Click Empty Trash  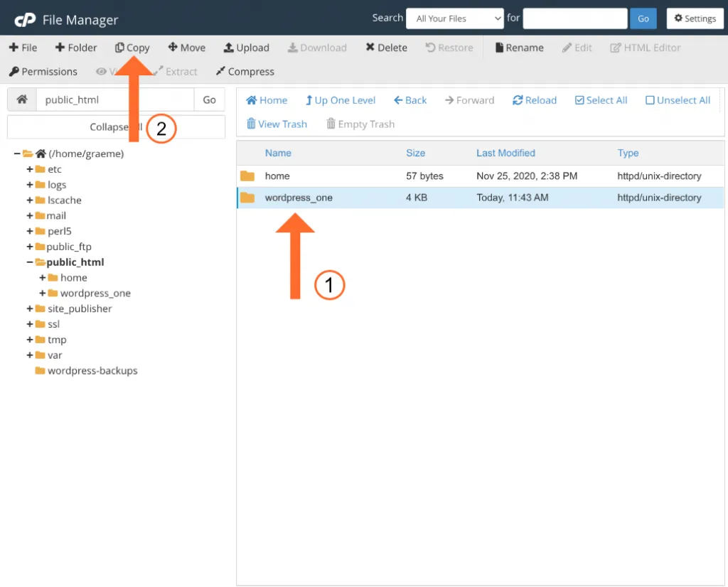click(x=360, y=124)
